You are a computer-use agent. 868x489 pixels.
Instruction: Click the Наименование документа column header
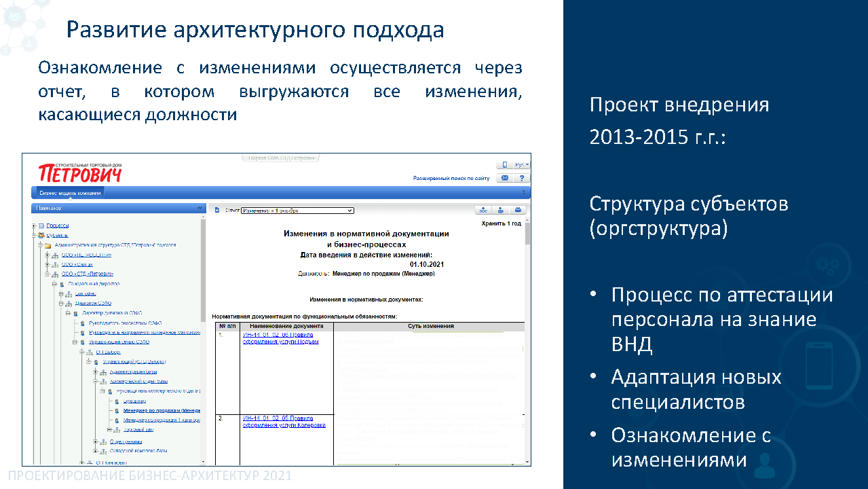286,326
